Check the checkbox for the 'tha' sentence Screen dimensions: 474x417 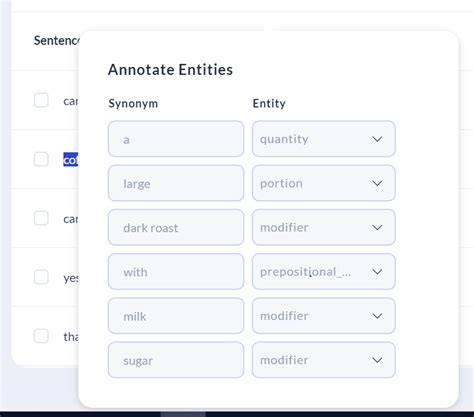41,336
